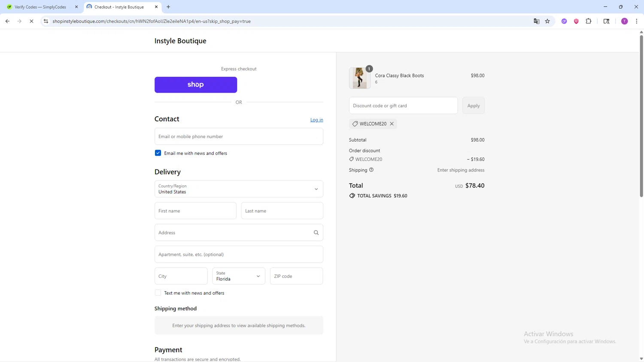Open the extensions puzzle icon
The image size is (644, 362).
[x=589, y=21]
